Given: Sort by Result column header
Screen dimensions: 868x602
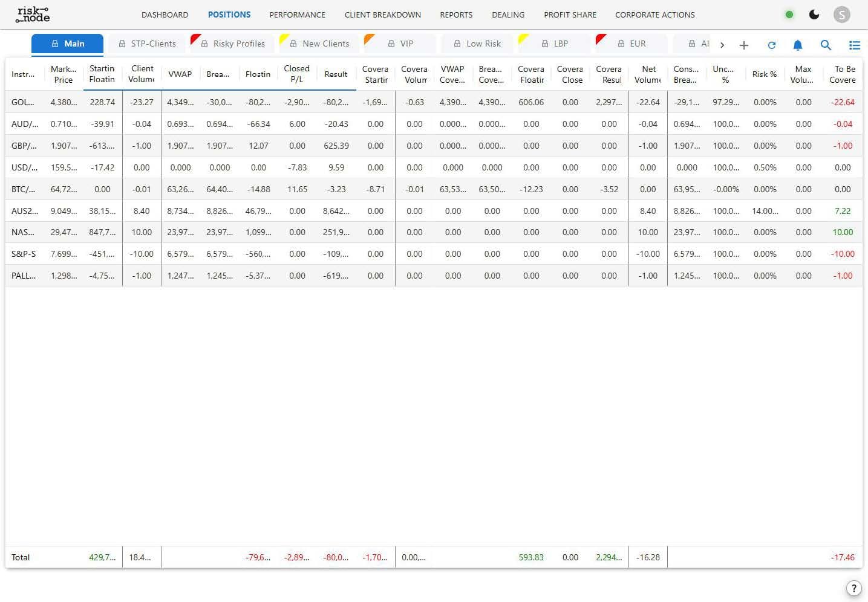Looking at the screenshot, I should pos(336,74).
